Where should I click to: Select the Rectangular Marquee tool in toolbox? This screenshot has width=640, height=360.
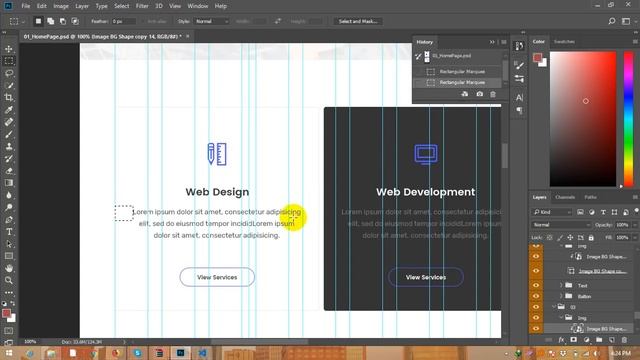coord(9,61)
